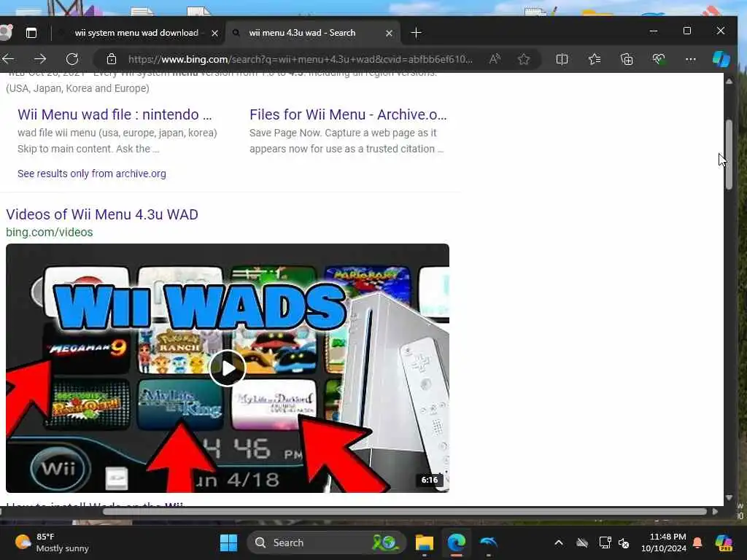Open the Favorites list
Screen dimensions: 747x560
tap(595, 59)
